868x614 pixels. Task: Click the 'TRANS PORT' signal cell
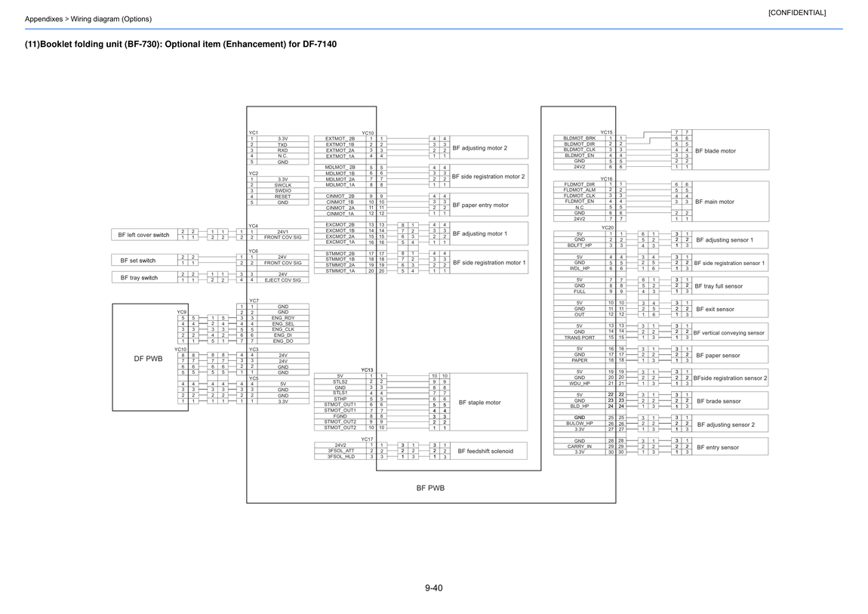pos(579,337)
